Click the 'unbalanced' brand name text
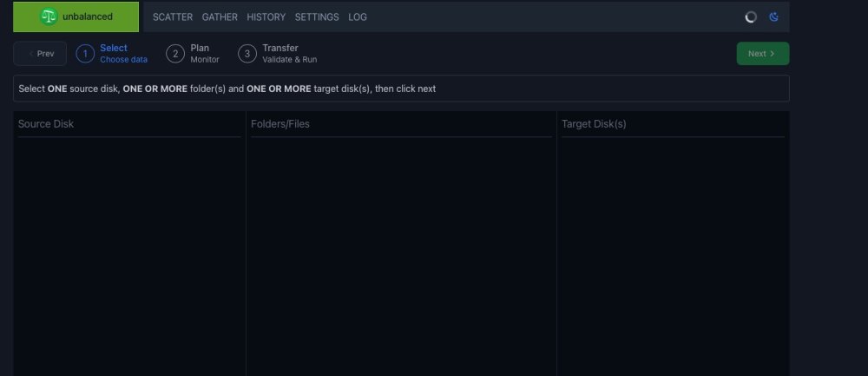Viewport: 868px width, 376px height. click(88, 16)
